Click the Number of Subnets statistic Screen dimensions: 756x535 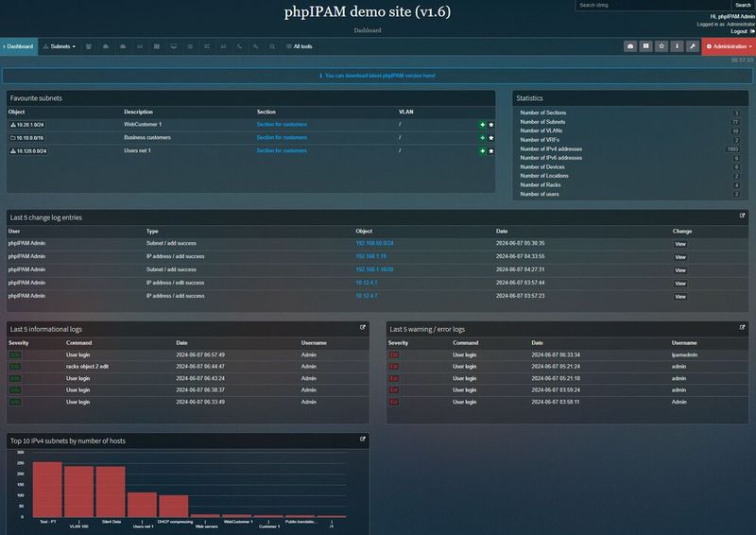pyautogui.click(x=629, y=122)
